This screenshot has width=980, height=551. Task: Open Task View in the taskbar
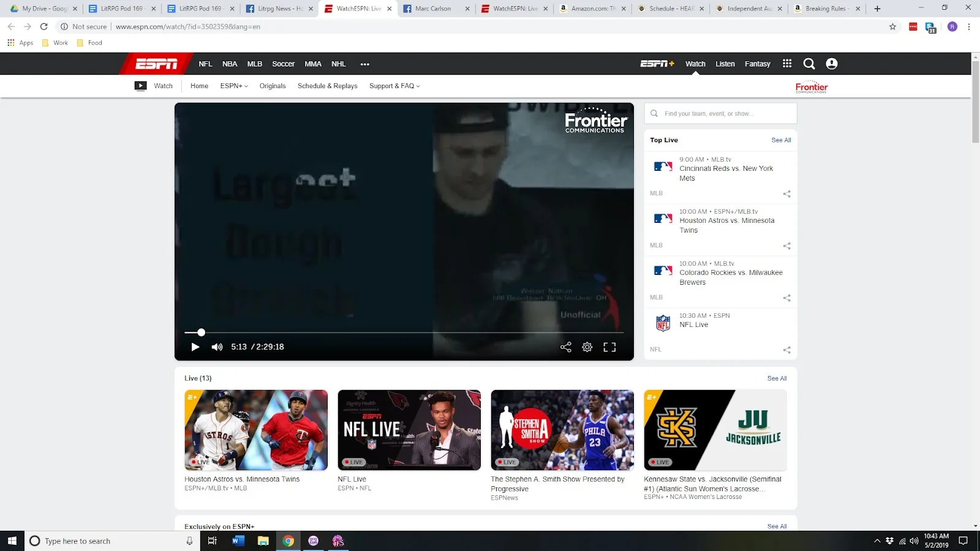point(212,541)
